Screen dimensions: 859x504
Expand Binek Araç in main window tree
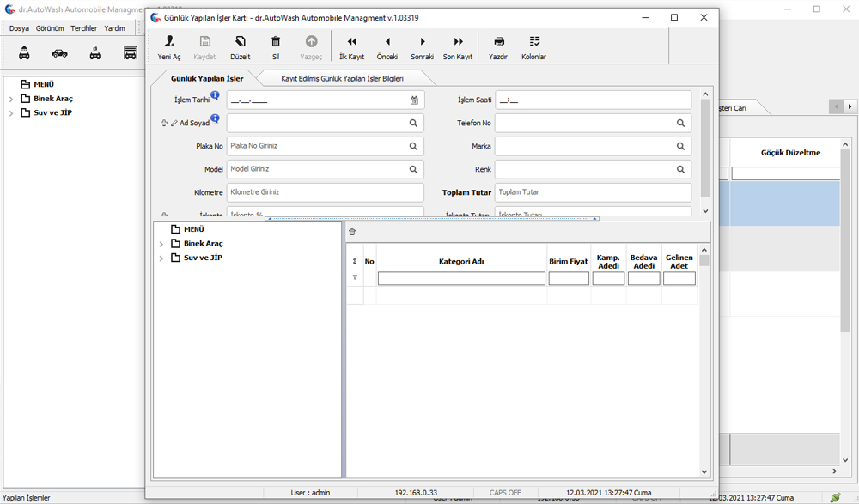tap(11, 100)
